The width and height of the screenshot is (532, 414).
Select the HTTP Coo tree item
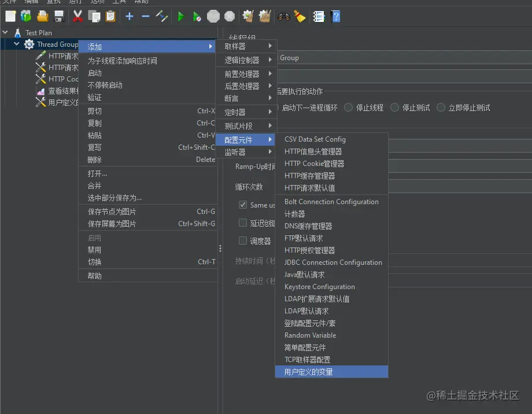(63, 79)
